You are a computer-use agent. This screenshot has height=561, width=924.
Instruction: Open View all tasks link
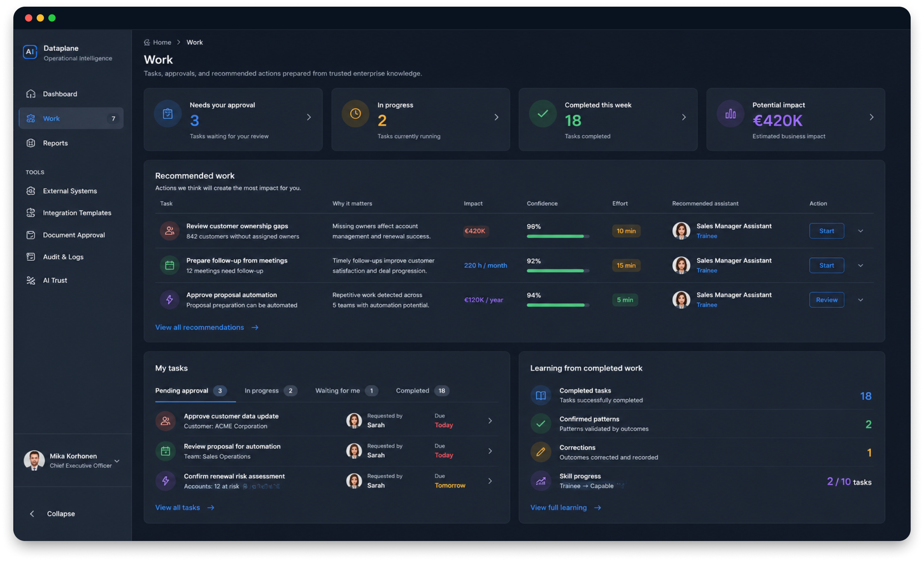[185, 508]
